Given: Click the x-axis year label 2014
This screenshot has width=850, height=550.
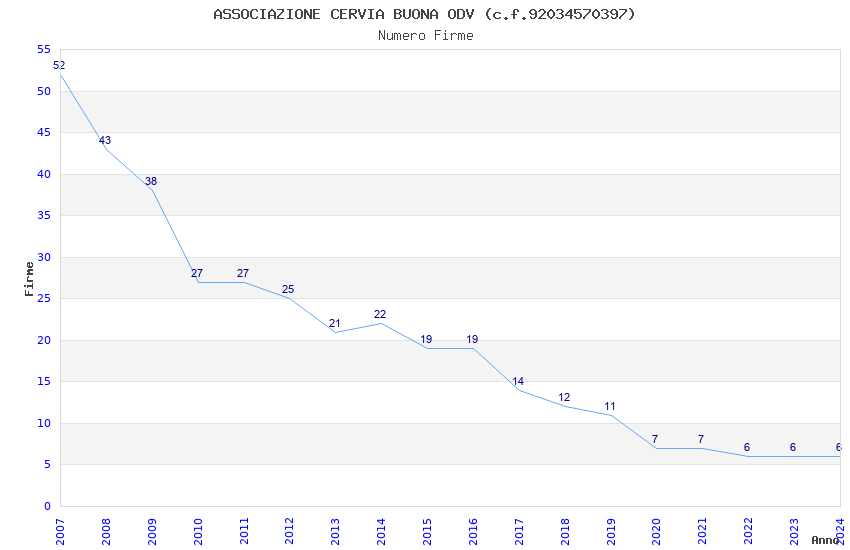Looking at the screenshot, I should coord(381,532).
